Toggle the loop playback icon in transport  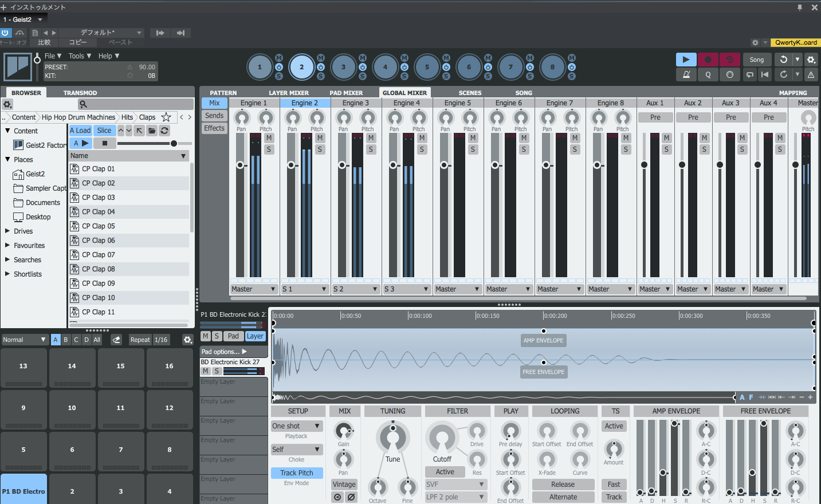750,74
